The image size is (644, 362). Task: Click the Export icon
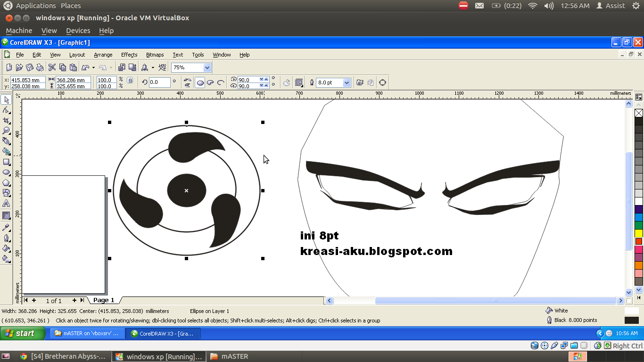click(x=132, y=67)
